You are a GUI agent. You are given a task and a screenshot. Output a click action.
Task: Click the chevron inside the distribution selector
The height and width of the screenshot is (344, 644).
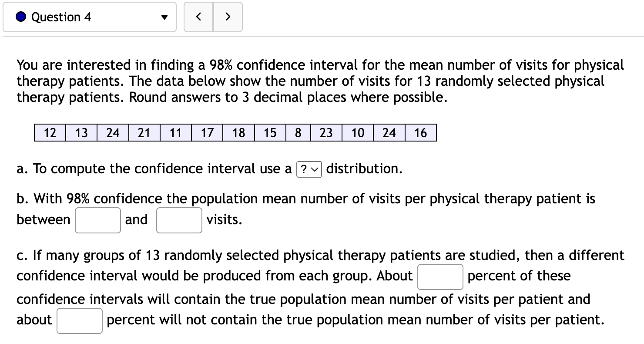click(315, 169)
